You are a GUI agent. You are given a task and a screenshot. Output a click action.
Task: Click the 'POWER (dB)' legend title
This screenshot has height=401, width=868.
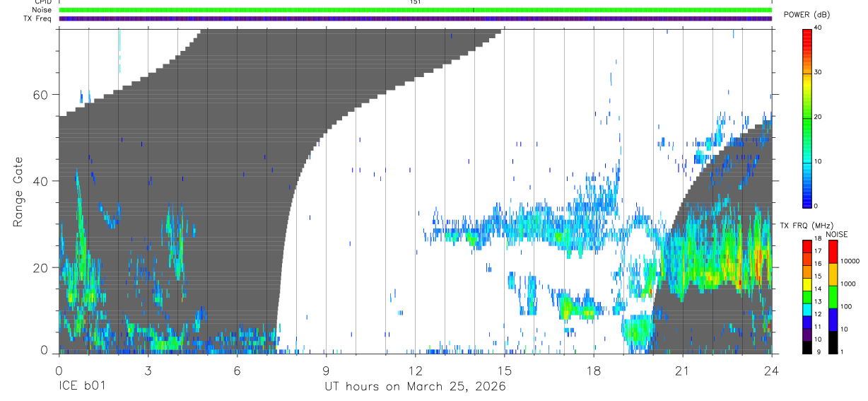(x=807, y=15)
